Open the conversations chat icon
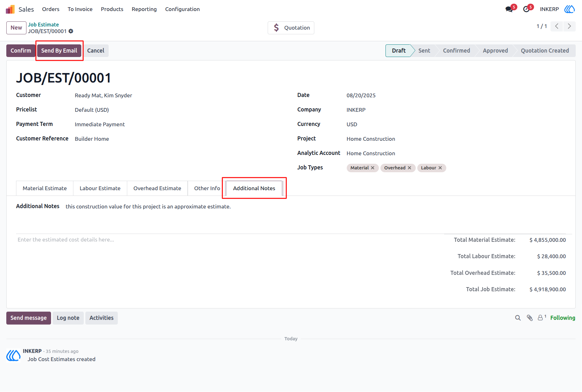 [509, 9]
